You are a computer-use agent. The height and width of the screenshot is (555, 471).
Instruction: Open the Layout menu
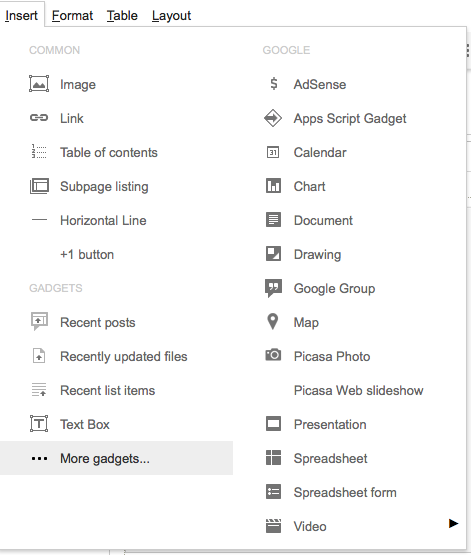coord(171,16)
